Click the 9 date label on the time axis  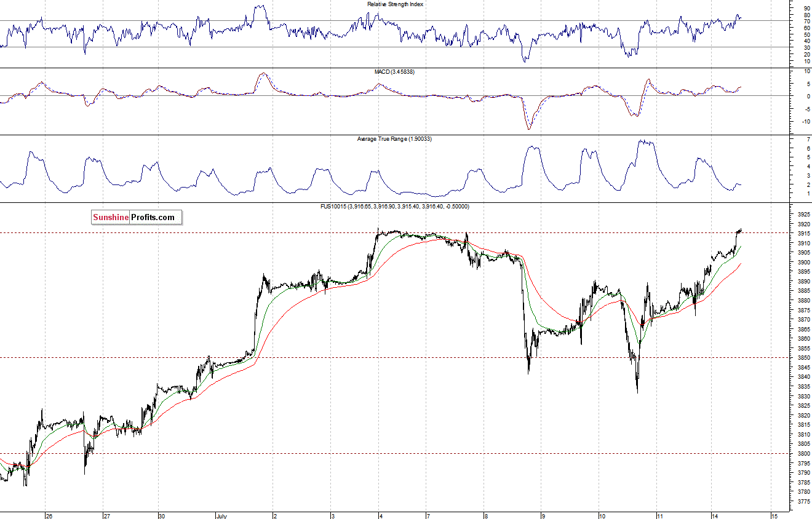[x=543, y=515]
